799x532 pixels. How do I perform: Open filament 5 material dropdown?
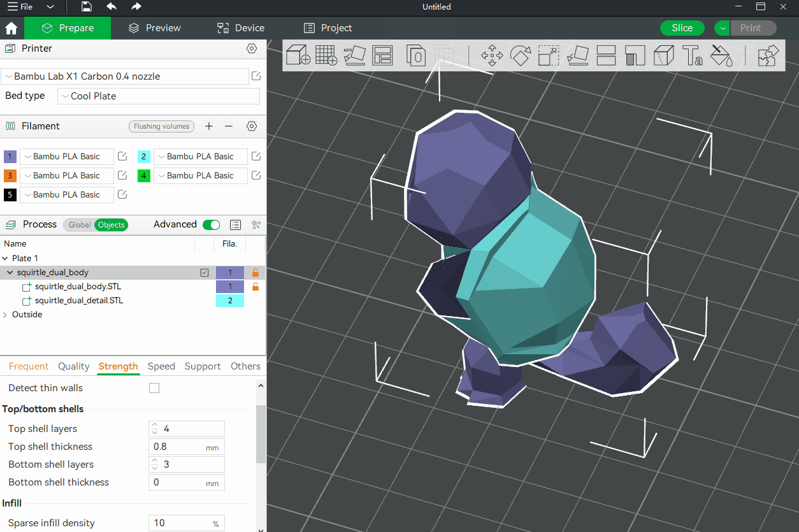67,194
